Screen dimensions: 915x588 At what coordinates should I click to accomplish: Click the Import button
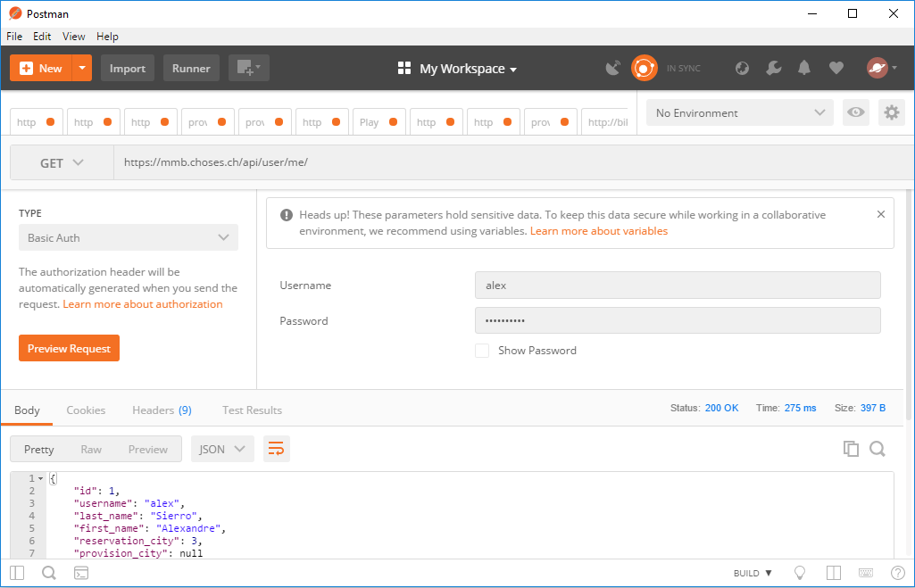pos(128,68)
